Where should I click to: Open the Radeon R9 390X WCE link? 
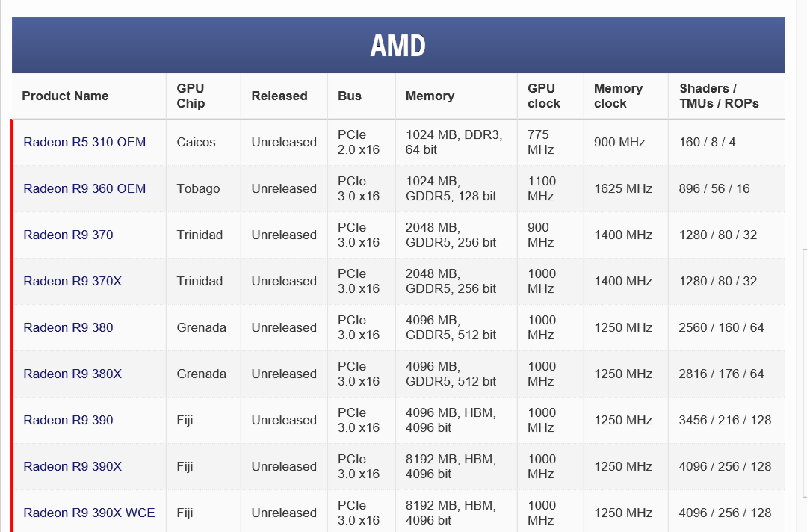[x=89, y=513]
